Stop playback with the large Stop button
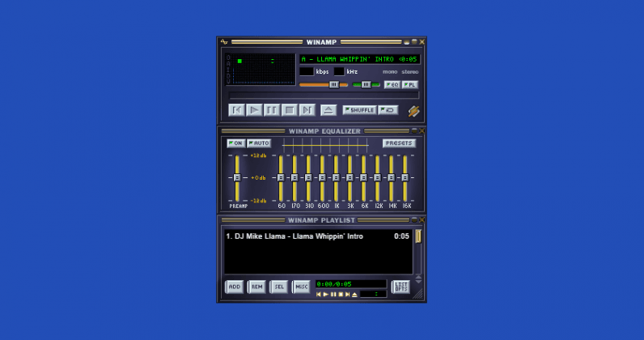This screenshot has height=340, width=644. point(290,110)
